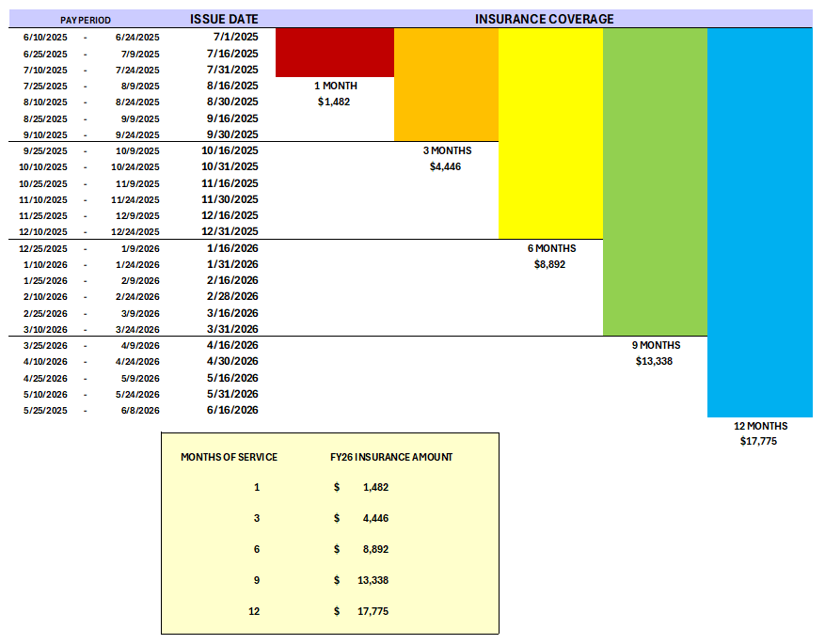Click the 6 MONTHS $8,892 label

pyautogui.click(x=552, y=257)
